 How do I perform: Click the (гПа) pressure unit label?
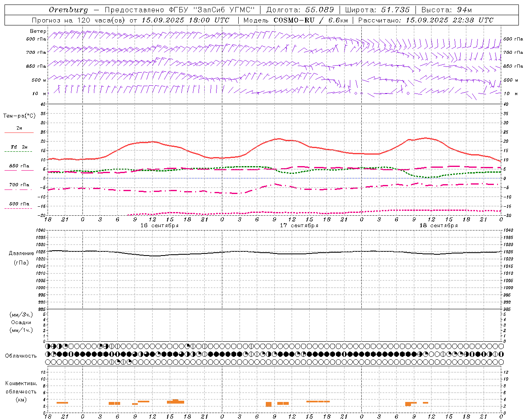coord(21,262)
